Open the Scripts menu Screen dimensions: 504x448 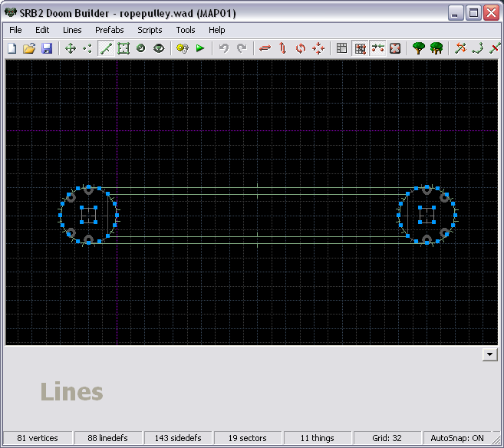[150, 30]
